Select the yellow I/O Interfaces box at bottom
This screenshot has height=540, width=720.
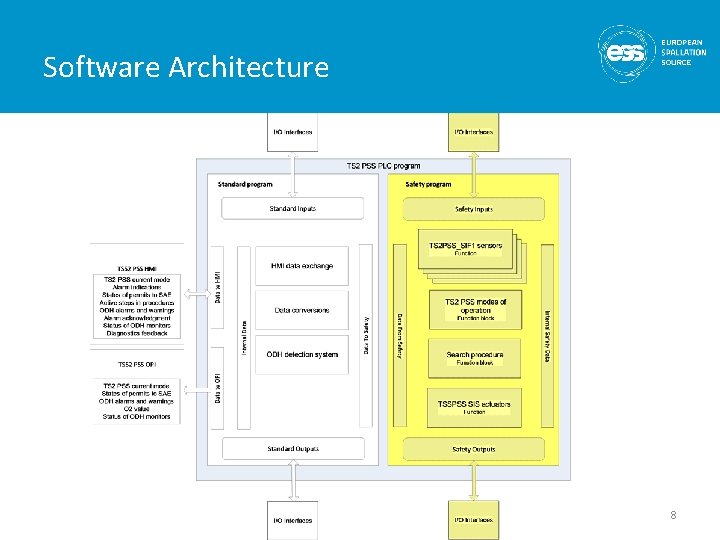pyautogui.click(x=473, y=520)
